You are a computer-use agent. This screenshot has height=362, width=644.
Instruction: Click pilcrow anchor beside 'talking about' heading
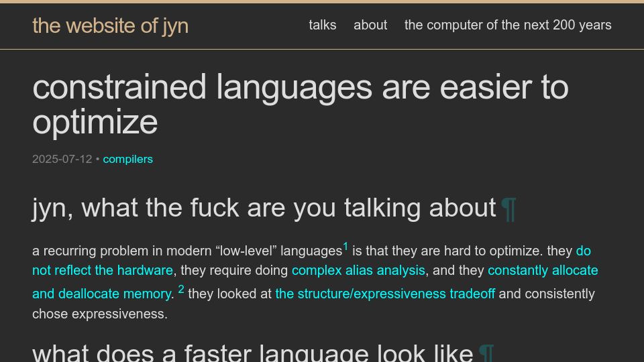point(509,209)
